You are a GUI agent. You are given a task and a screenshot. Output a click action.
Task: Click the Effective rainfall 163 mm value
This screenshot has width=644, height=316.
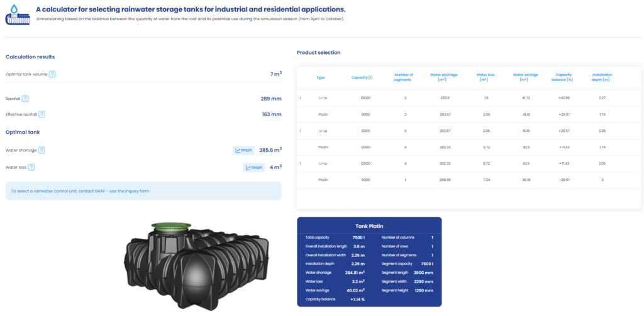[272, 114]
